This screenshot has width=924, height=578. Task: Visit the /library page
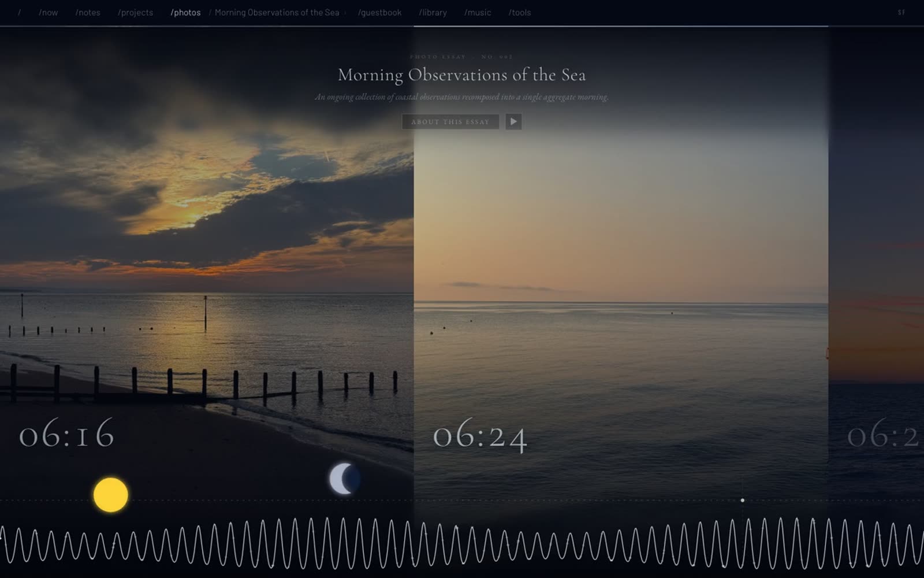point(433,12)
